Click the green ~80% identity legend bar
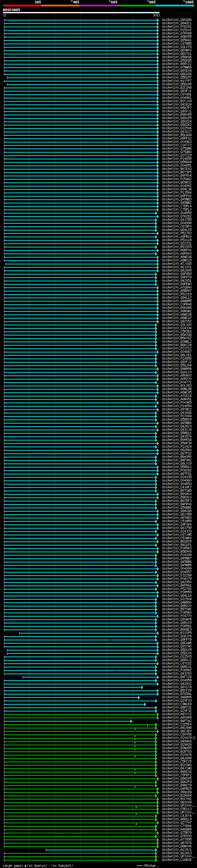 click(x=137, y=6)
